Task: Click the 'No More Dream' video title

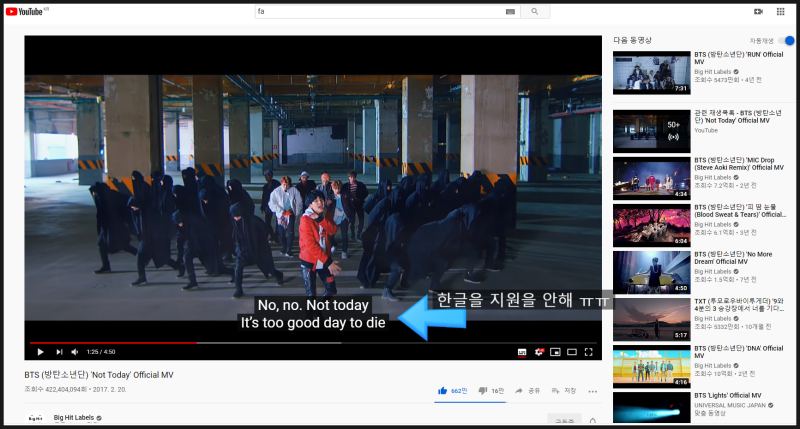Action: click(x=733, y=258)
